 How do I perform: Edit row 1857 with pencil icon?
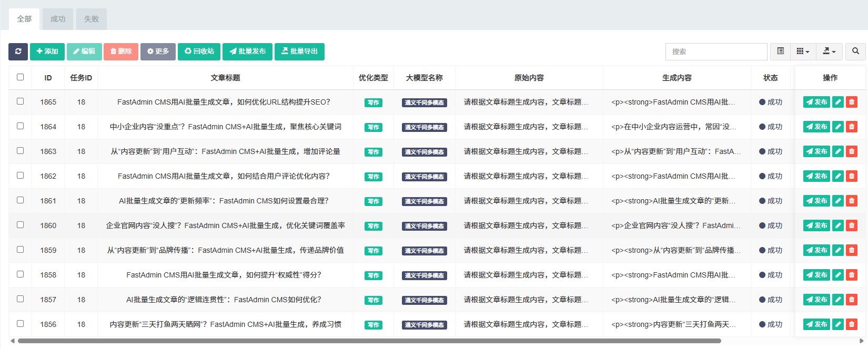pos(838,300)
